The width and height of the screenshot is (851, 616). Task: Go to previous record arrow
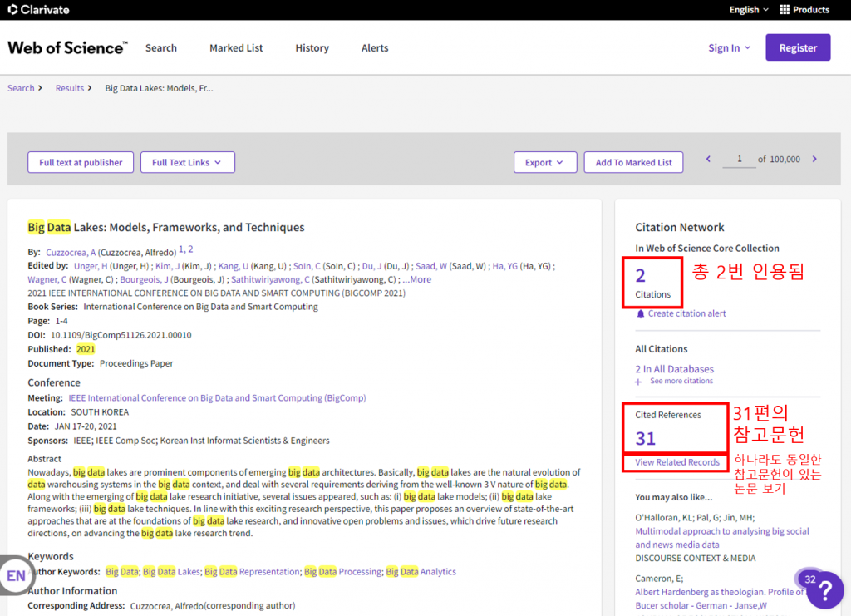point(708,160)
